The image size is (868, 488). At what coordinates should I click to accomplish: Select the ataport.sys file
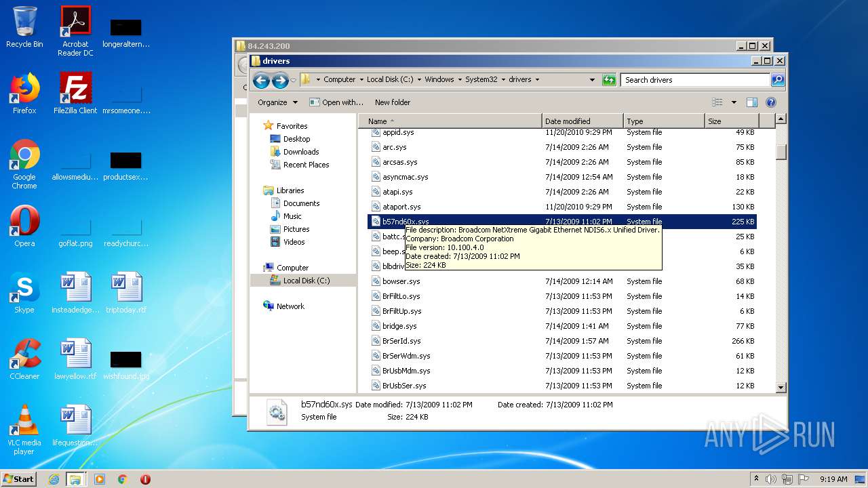pos(401,207)
